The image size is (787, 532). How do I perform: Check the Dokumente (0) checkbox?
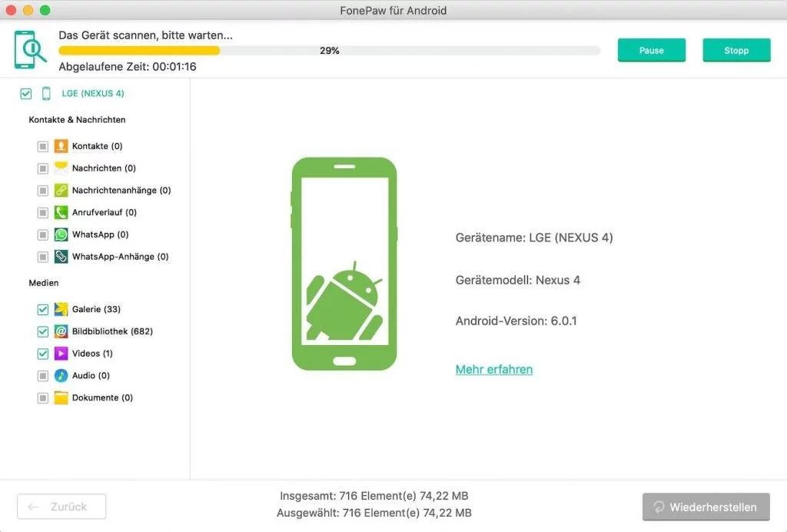[x=43, y=397]
